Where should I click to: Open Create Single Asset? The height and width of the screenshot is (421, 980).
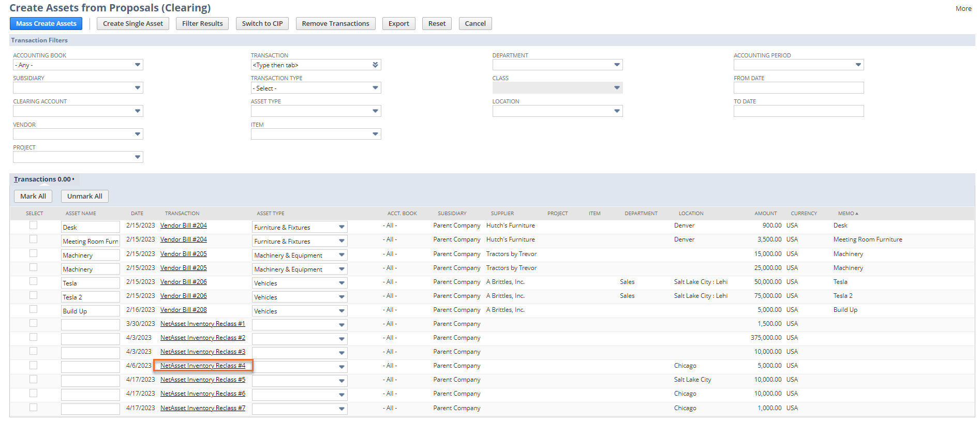coord(133,24)
